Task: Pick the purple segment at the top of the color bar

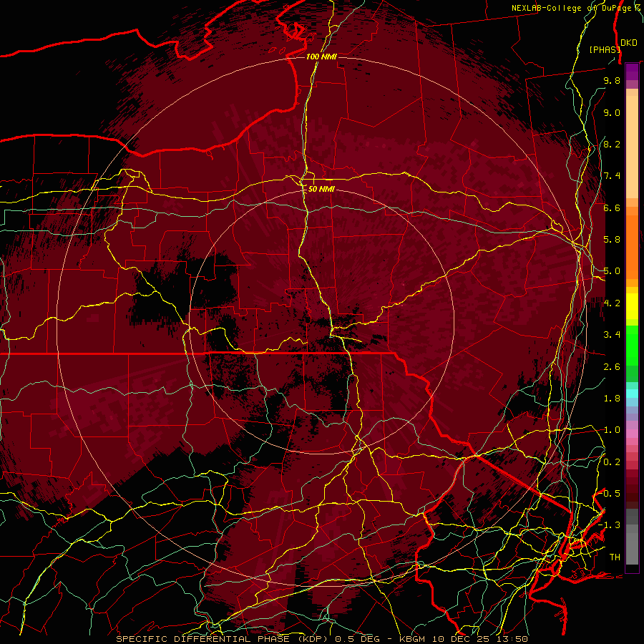Action: click(632, 72)
